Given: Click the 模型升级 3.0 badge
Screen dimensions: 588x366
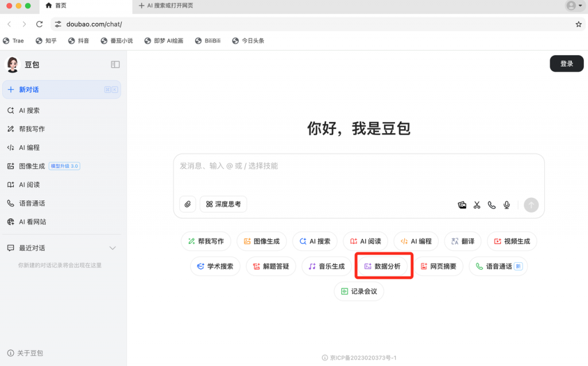Looking at the screenshot, I should point(64,166).
